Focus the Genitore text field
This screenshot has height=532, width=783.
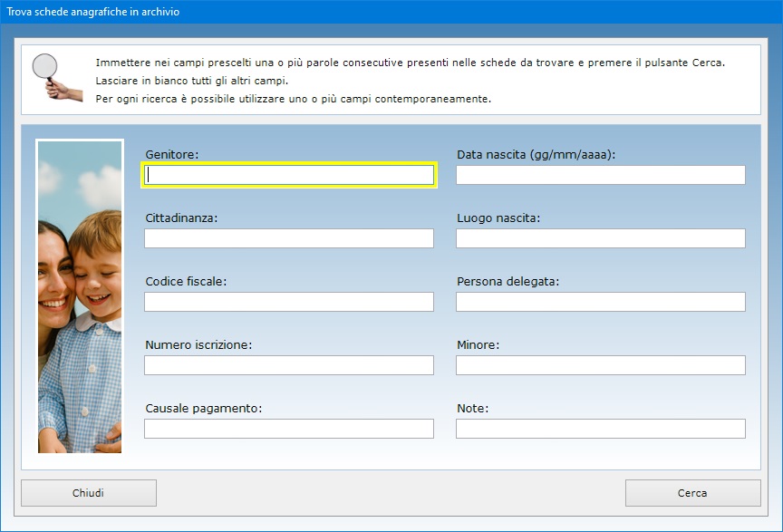point(289,175)
